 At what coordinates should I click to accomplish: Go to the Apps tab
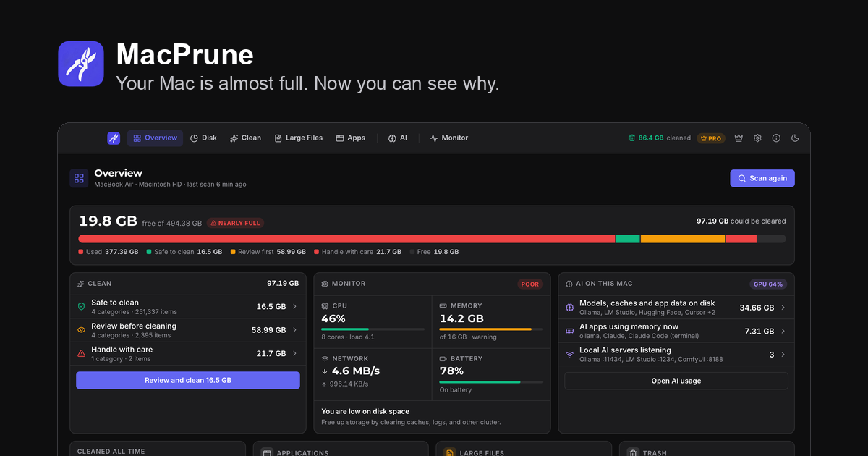click(351, 138)
